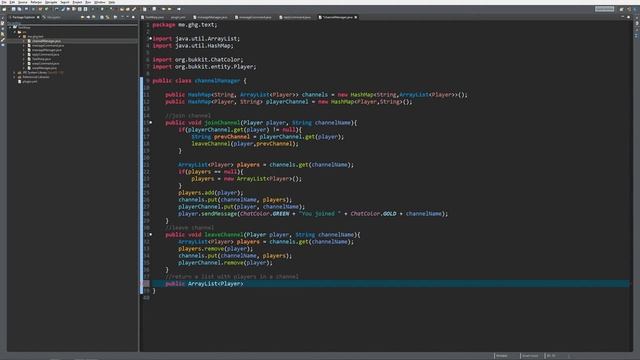640x360 pixels.
Task: Open the Edit menu
Action: (x=12, y=2)
